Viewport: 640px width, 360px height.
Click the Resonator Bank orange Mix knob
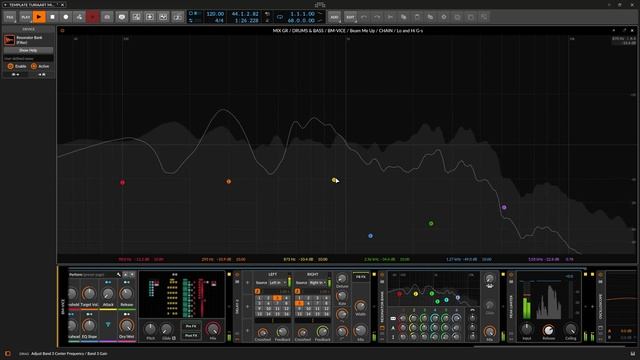(489, 331)
